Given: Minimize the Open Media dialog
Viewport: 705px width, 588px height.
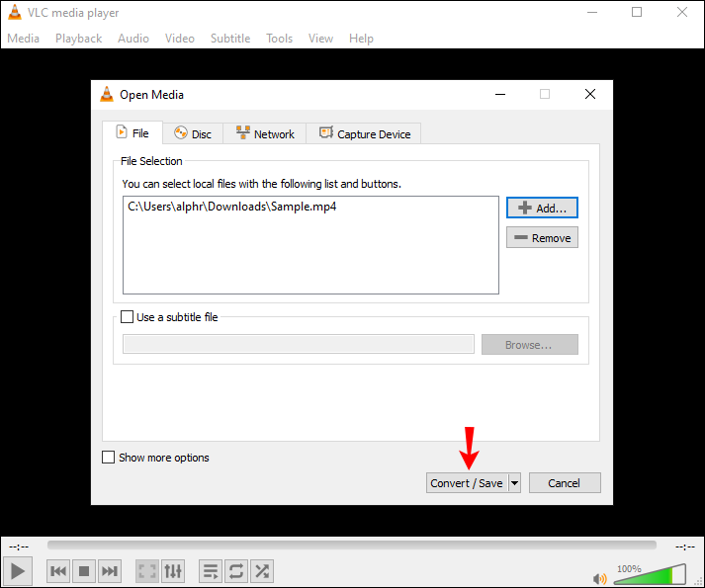Looking at the screenshot, I should [500, 94].
